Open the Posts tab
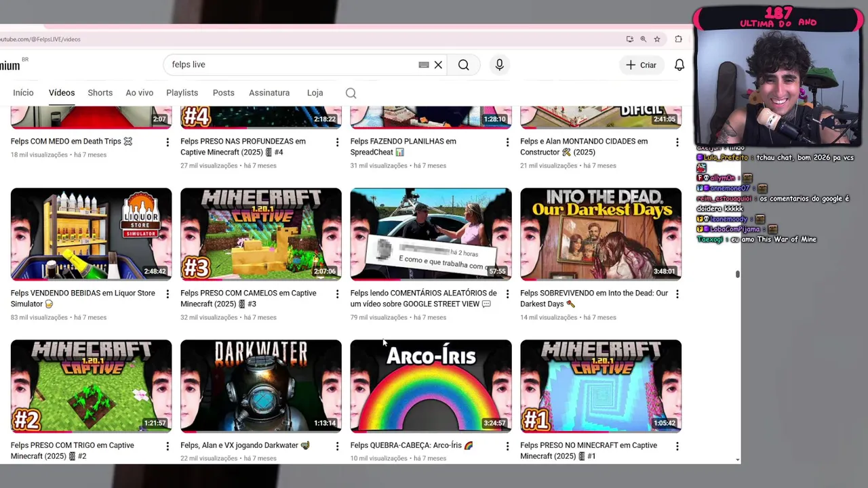This screenshot has height=488, width=868. tap(224, 93)
